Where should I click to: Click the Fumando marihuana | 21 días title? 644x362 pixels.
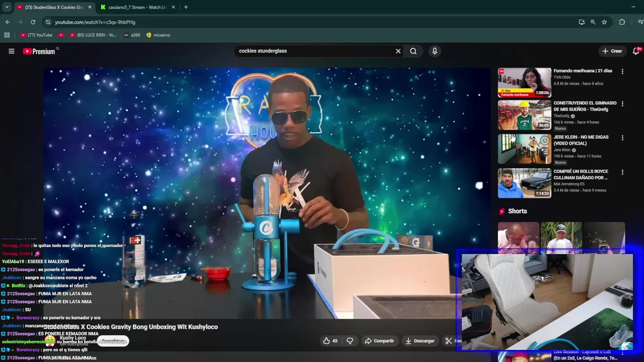(x=583, y=71)
